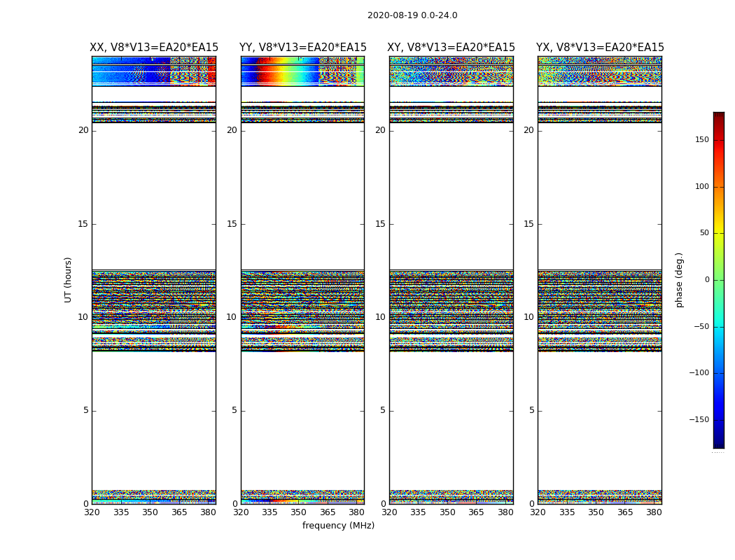Click the '335' frequency tick of YX panel
This screenshot has height=560, width=735.
tap(567, 512)
